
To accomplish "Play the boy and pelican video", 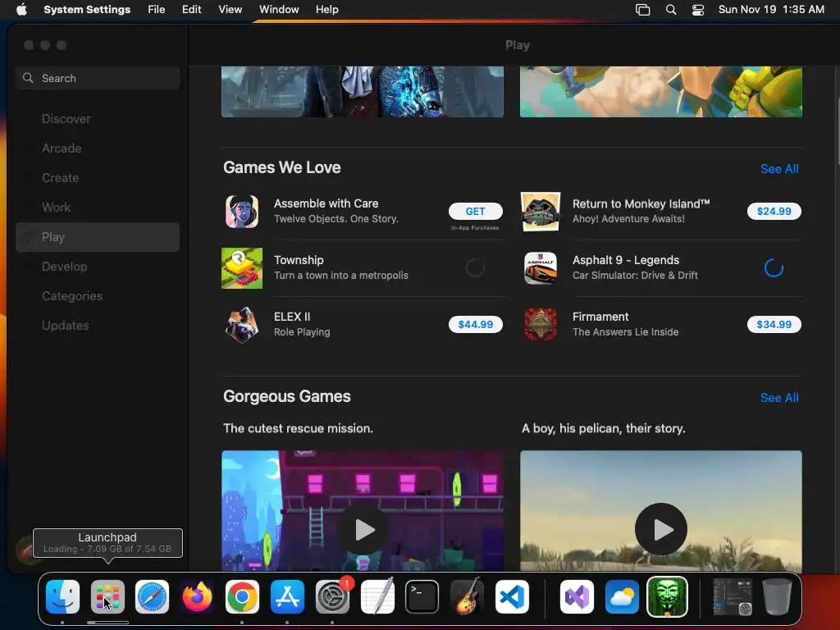I will point(661,530).
